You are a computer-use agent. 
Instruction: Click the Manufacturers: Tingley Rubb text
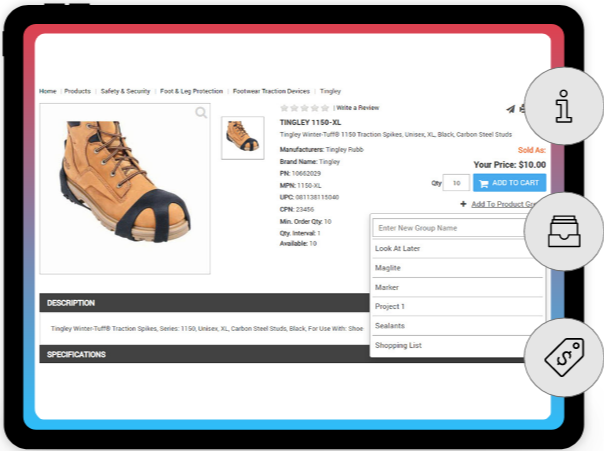point(322,149)
